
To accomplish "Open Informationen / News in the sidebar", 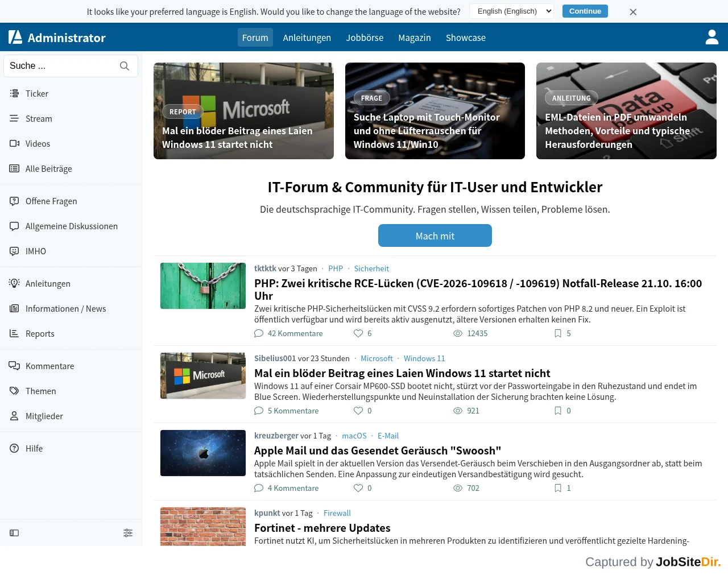I will pyautogui.click(x=71, y=308).
